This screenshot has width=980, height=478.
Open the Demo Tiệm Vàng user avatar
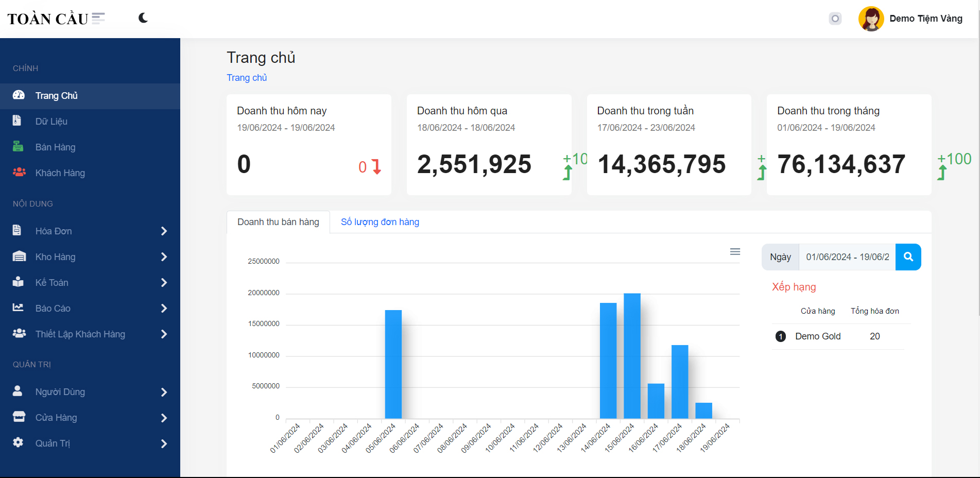coord(871,19)
